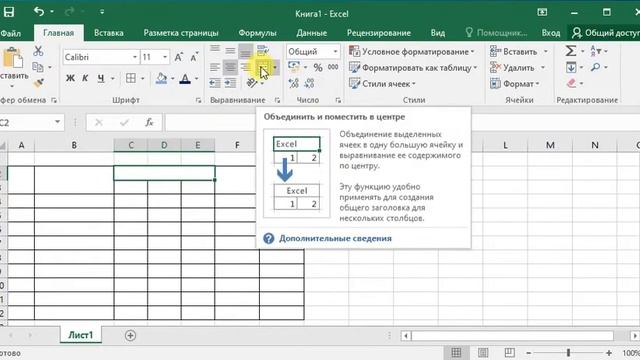Viewport: 640px width, 360px height.
Task: Click the zoom slider handle
Action: coord(568,353)
